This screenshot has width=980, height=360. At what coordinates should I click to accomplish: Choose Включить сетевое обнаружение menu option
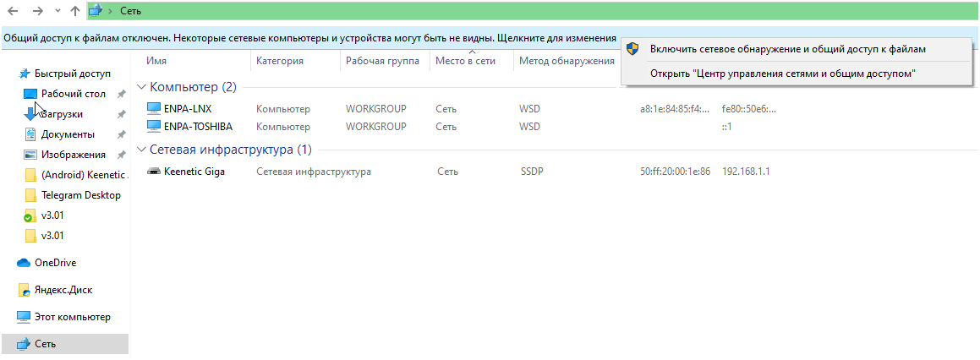(x=787, y=49)
